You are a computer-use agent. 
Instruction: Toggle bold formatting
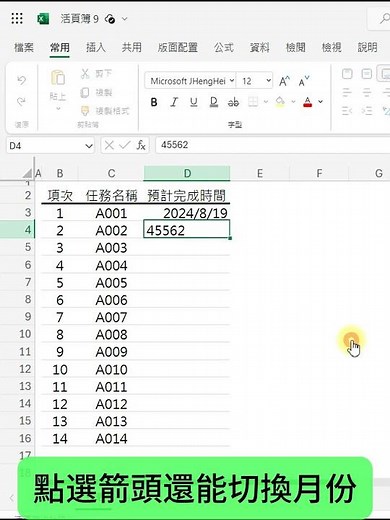click(154, 102)
